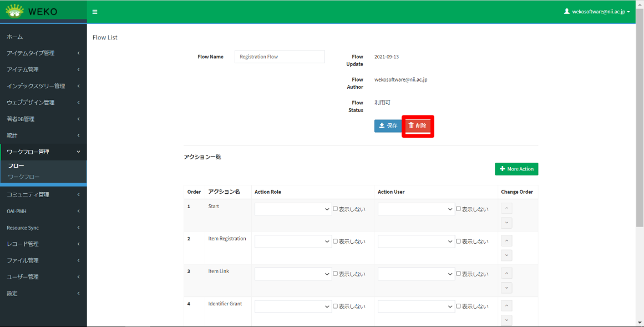Move Item Link action down
Screen dimensions: 644x327
click(x=506, y=288)
